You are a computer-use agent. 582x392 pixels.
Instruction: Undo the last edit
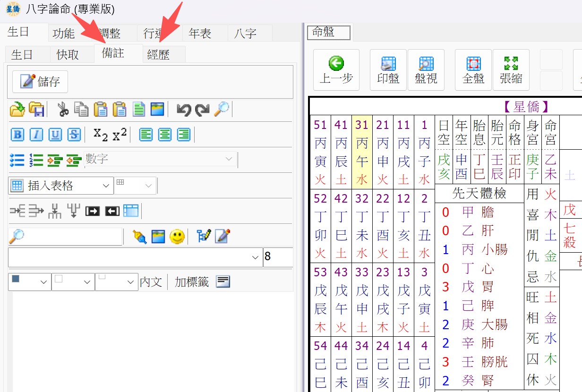tap(183, 110)
